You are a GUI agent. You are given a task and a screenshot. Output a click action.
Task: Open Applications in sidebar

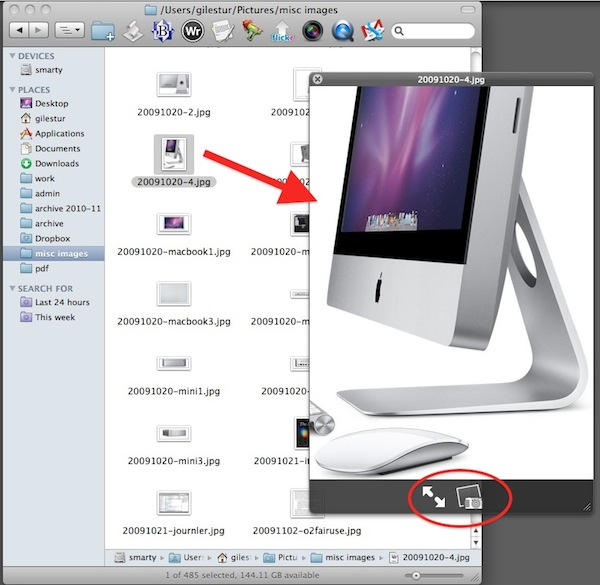coord(52,133)
